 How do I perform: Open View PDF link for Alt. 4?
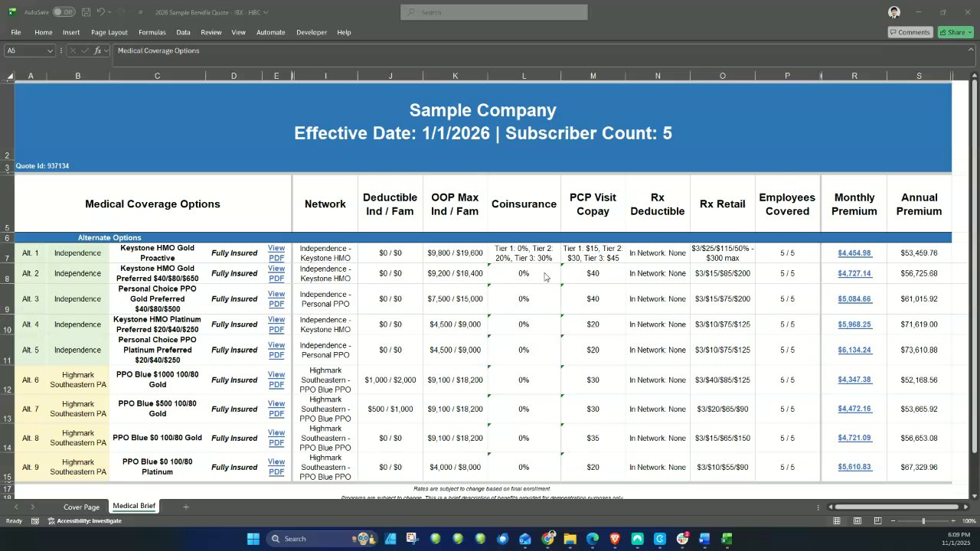pyautogui.click(x=276, y=324)
